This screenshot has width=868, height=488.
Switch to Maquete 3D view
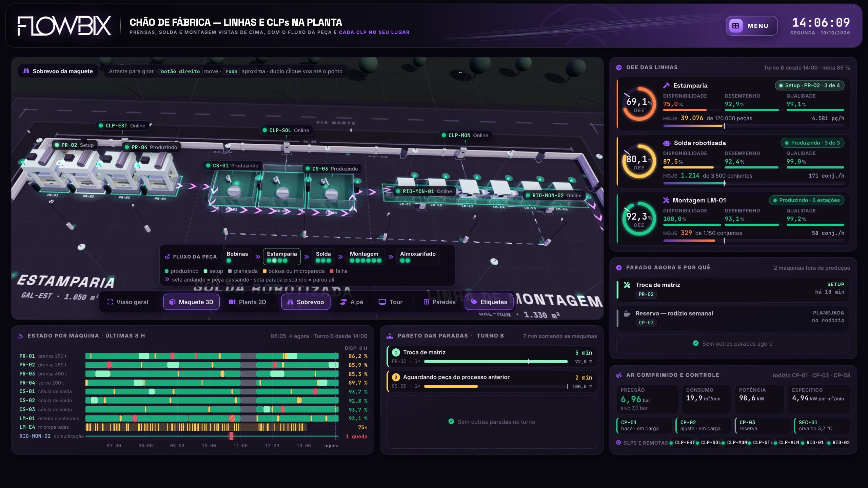pyautogui.click(x=191, y=302)
